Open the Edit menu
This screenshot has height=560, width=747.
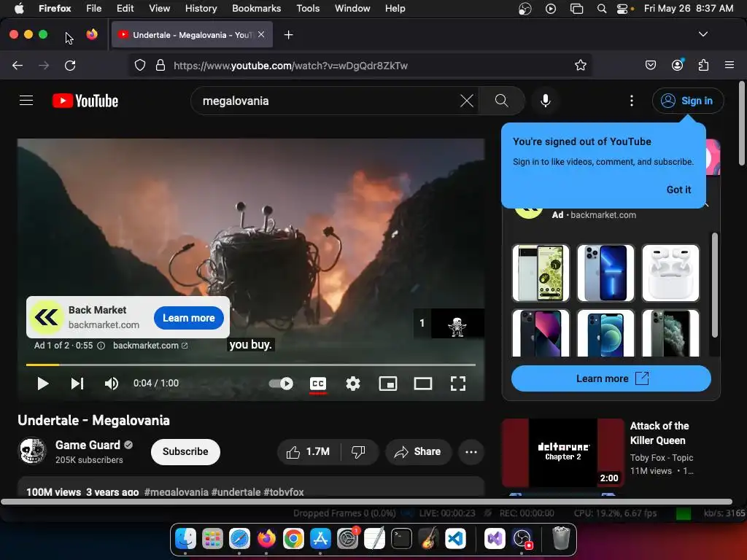click(125, 8)
